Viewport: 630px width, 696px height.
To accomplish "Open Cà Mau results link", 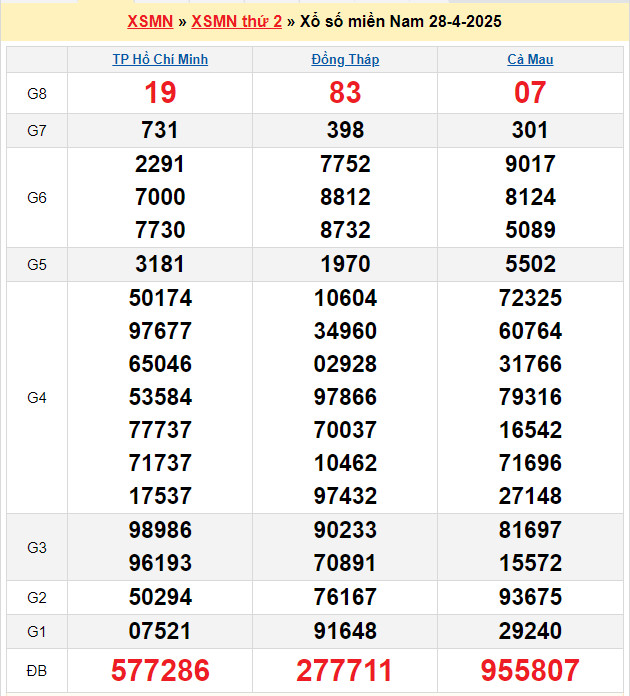I will 530,59.
